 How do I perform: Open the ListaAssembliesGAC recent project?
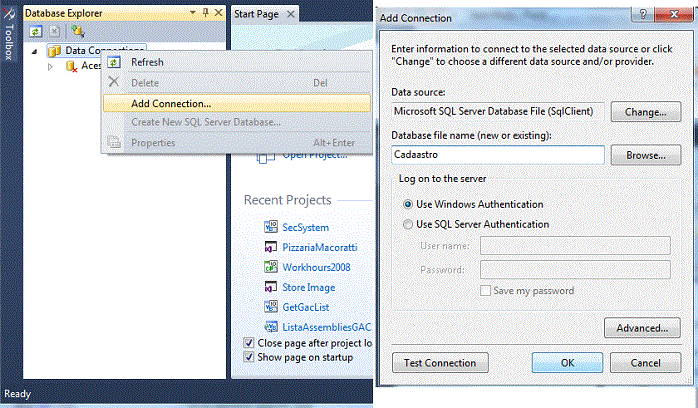pos(326,327)
